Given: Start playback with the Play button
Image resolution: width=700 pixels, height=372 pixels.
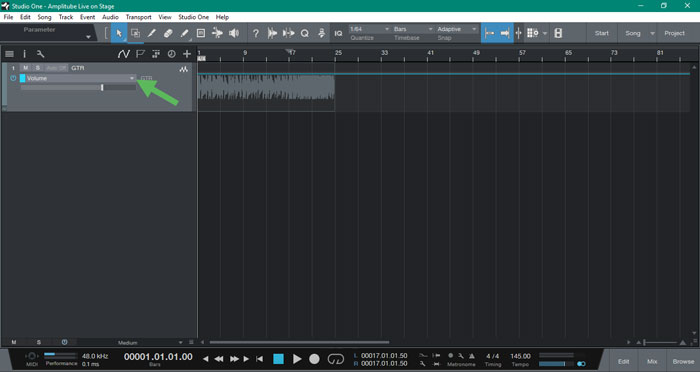Looking at the screenshot, I should [297, 359].
